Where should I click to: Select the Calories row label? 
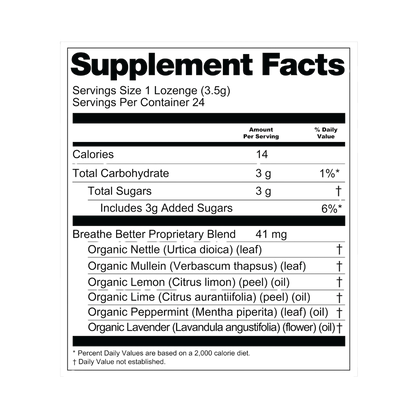[x=93, y=154]
